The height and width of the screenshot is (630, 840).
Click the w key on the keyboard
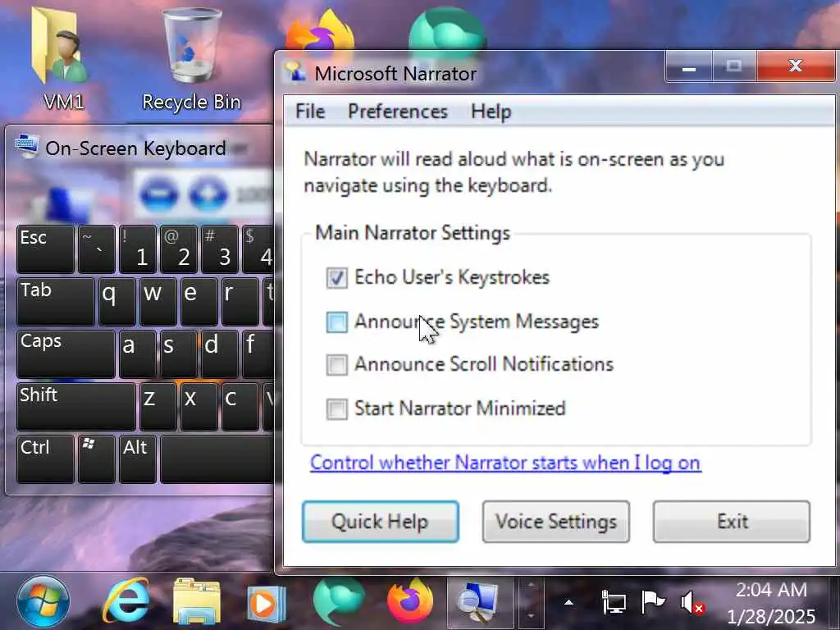[x=158, y=302]
